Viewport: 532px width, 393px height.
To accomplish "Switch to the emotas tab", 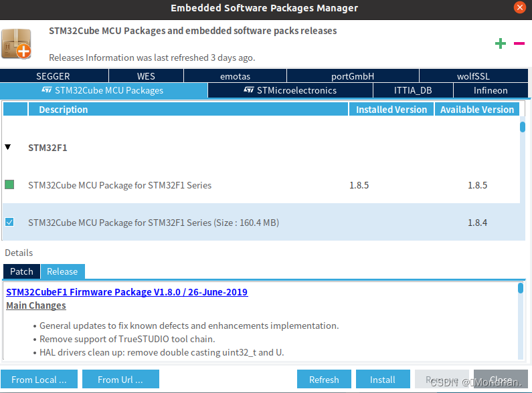I will coord(235,76).
